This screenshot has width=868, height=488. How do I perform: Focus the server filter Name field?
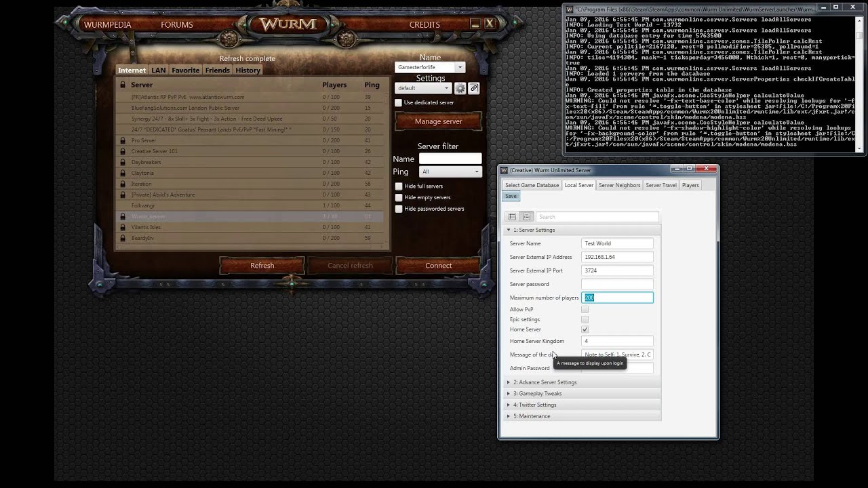click(450, 159)
